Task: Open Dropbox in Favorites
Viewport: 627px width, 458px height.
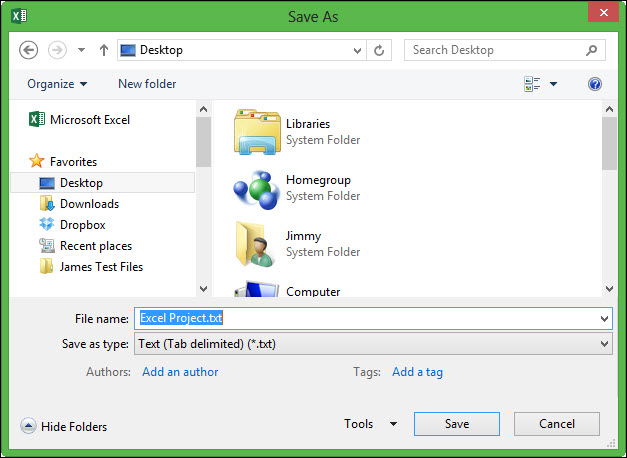Action: [82, 225]
